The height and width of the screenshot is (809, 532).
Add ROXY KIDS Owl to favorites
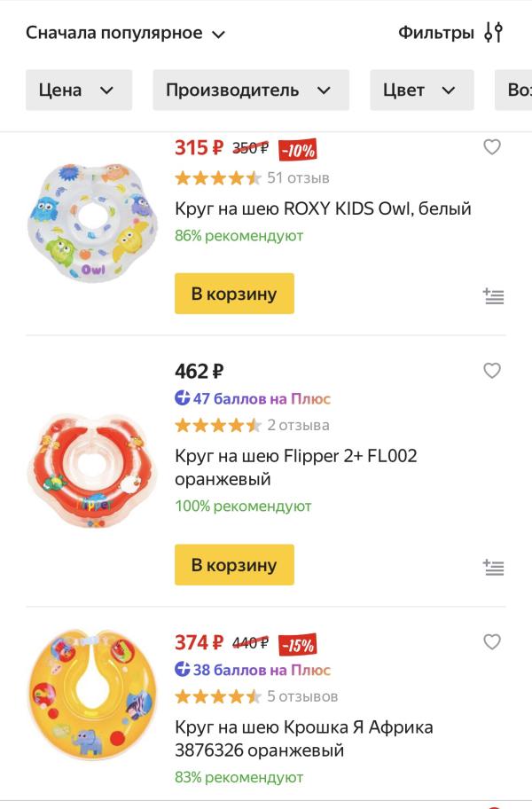492,147
